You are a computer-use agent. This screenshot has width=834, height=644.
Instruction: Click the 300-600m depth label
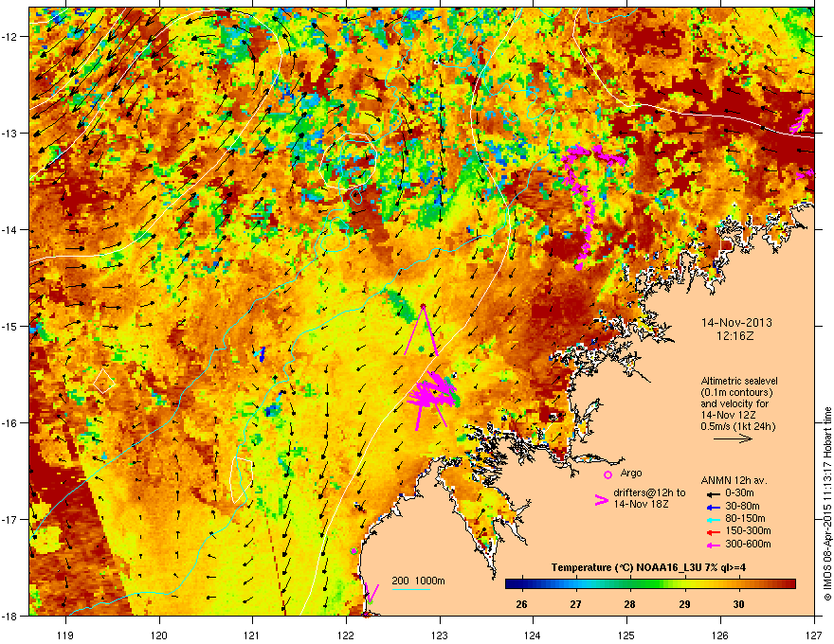(x=748, y=545)
